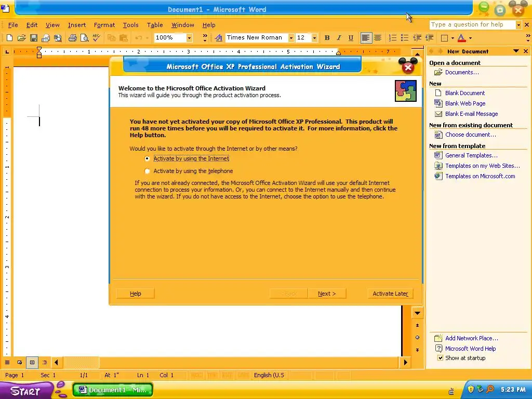Image resolution: width=532 pixels, height=399 pixels.
Task: Click the Numbering list icon
Action: (392, 37)
